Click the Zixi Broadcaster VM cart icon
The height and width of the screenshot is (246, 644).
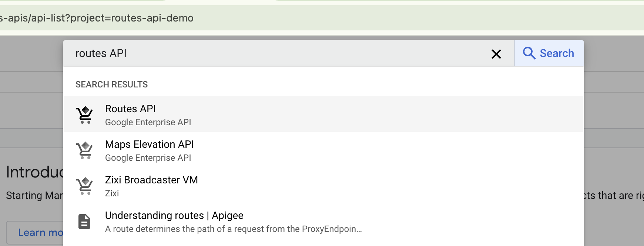85,185
